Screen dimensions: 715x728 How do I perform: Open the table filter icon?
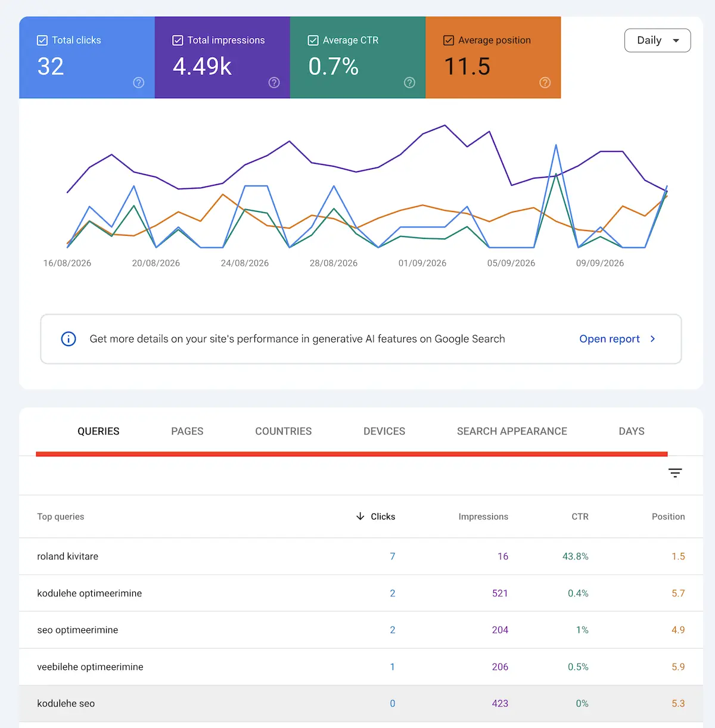(675, 473)
